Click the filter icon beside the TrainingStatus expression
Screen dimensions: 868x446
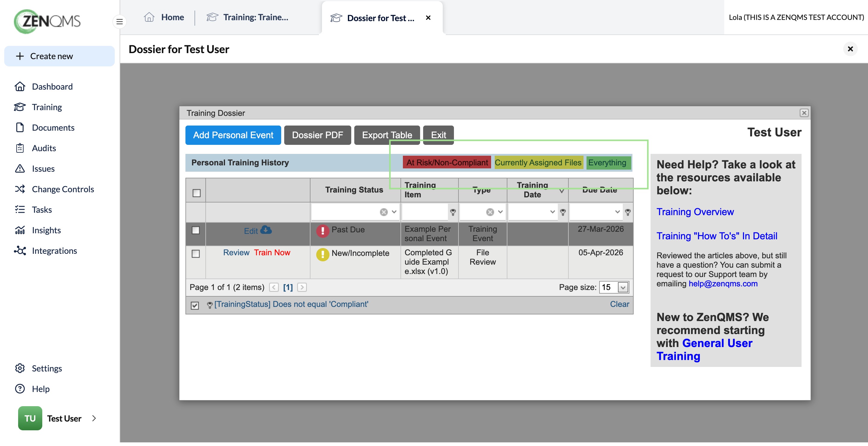pyautogui.click(x=210, y=305)
